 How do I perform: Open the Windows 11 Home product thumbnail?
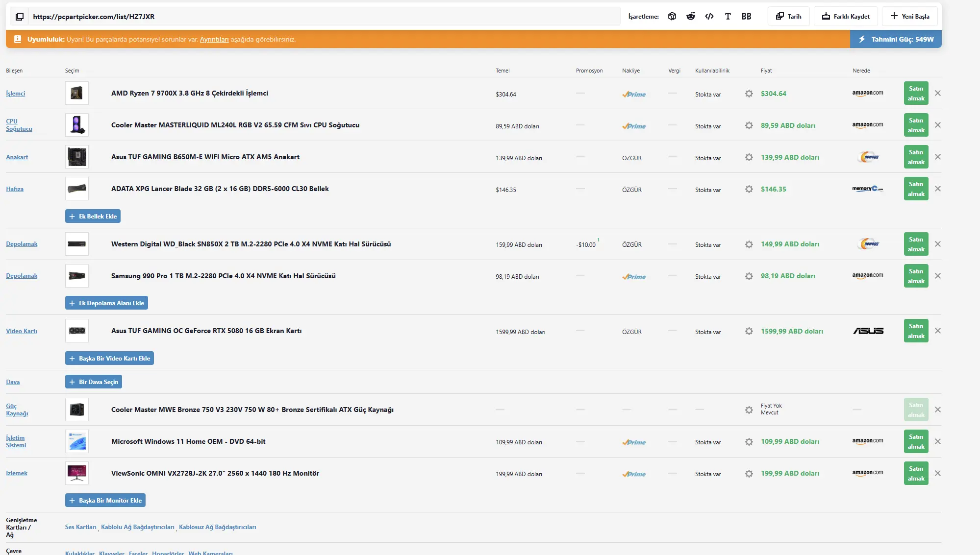coord(77,441)
